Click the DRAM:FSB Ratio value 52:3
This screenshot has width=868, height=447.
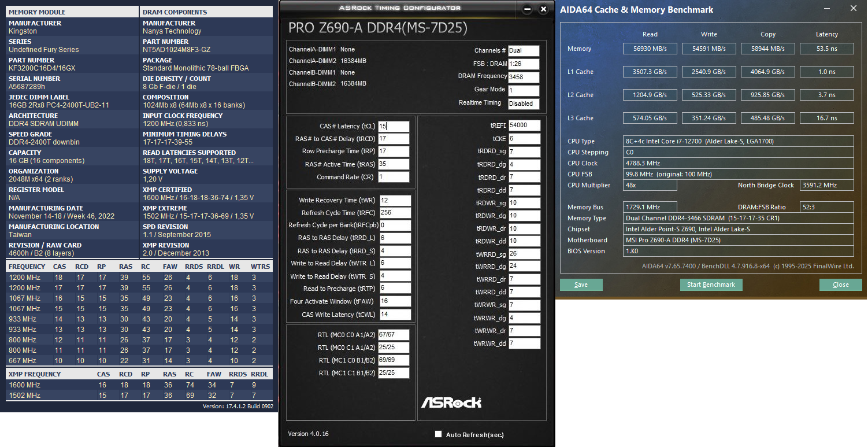click(x=827, y=207)
